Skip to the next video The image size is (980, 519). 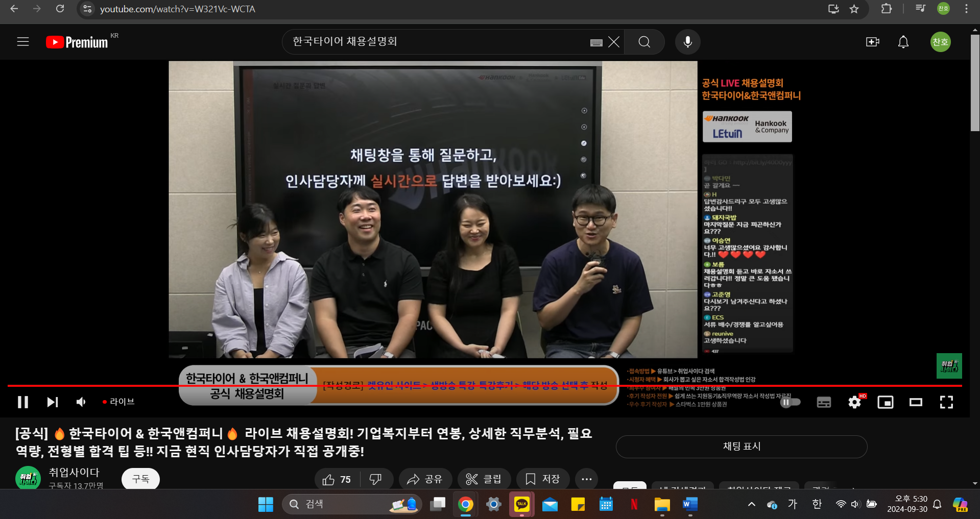click(x=52, y=402)
